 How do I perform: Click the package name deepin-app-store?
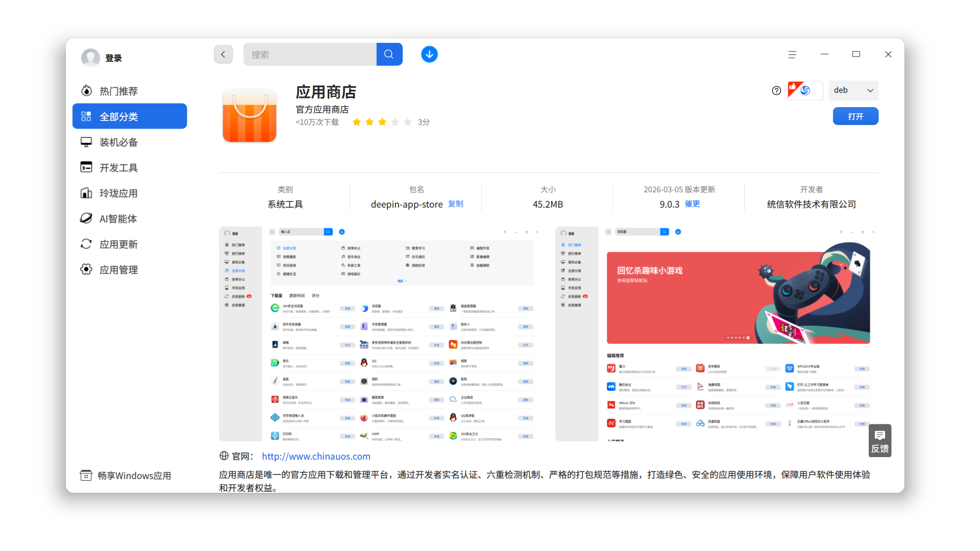tap(407, 204)
